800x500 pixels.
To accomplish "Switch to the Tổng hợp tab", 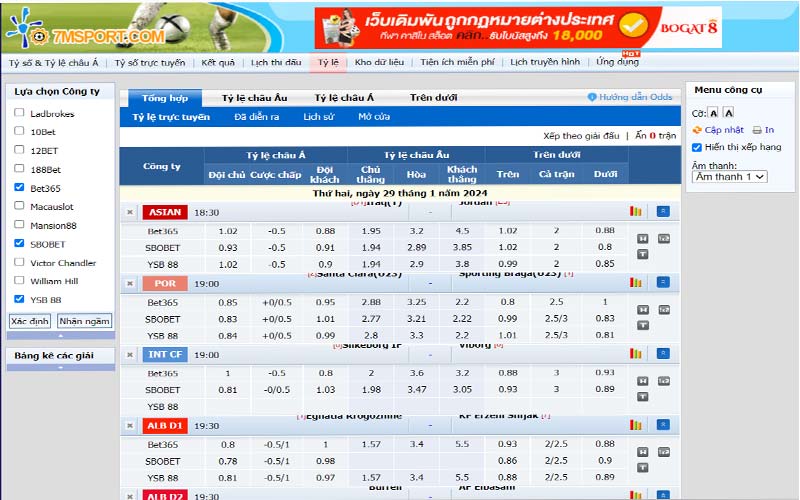I will [x=165, y=97].
